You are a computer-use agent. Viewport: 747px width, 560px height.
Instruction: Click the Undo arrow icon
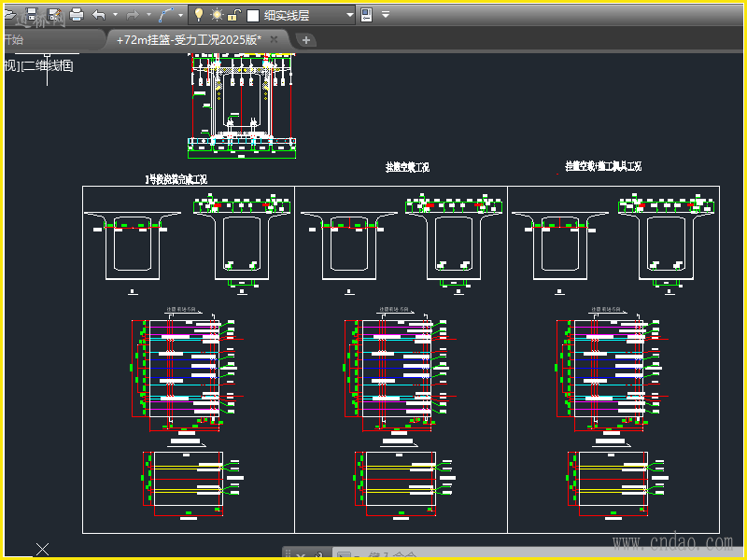click(99, 15)
